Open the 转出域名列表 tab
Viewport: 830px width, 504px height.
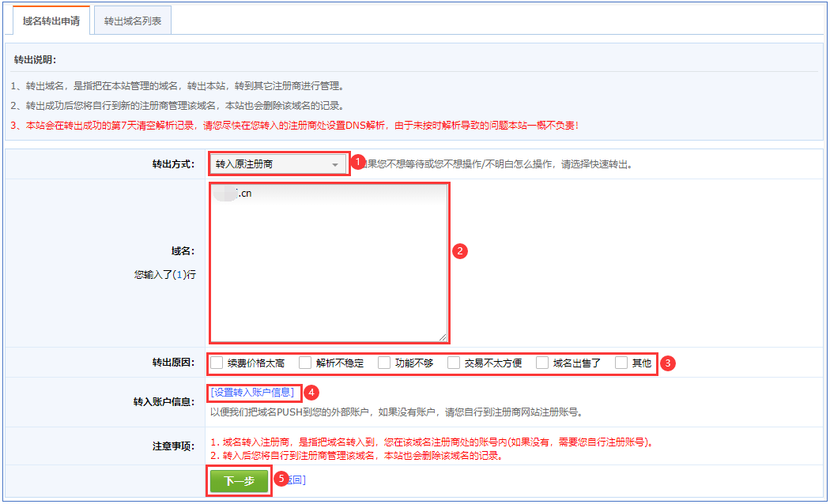pos(133,21)
